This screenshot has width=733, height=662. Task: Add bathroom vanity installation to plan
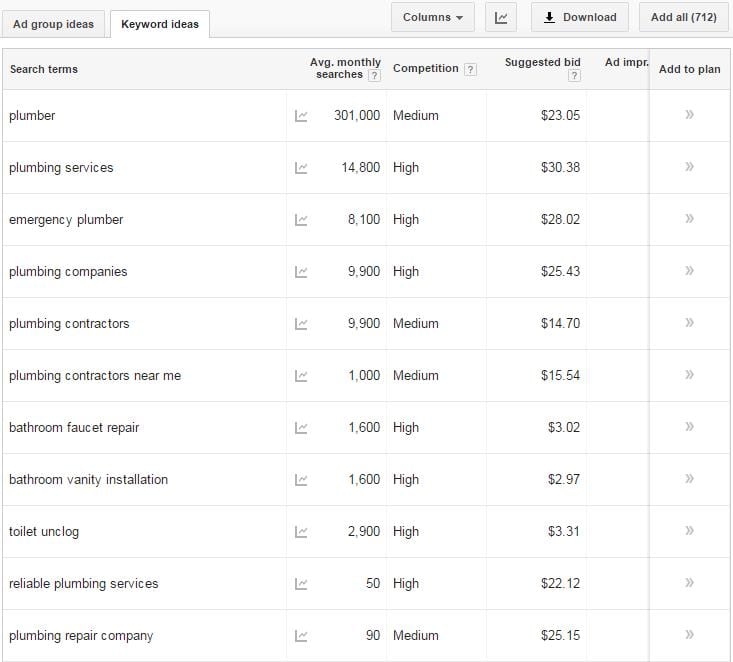coord(689,478)
